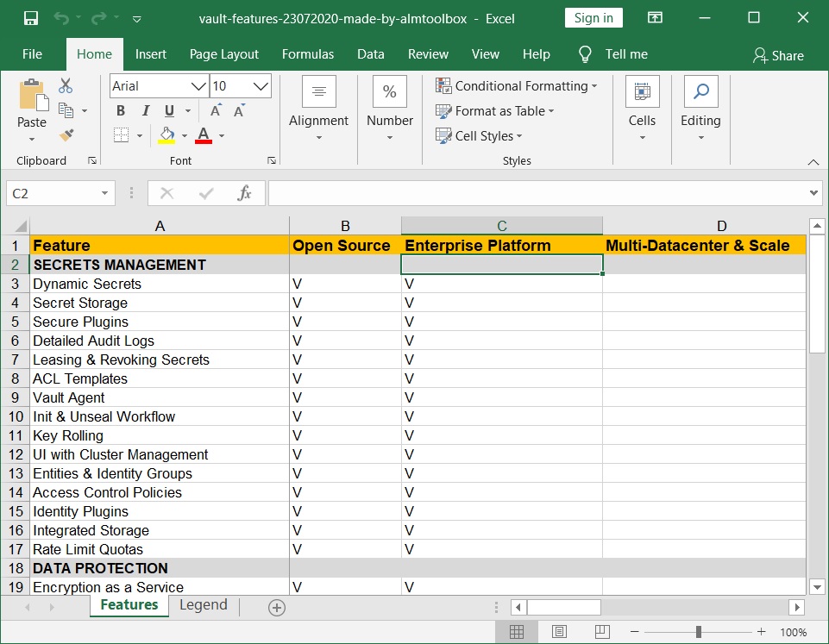829x644 pixels.
Task: Click the Sign in button
Action: coord(593,18)
